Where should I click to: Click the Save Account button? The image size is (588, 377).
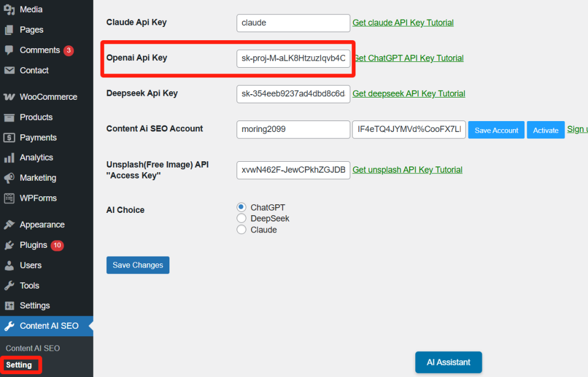[x=497, y=130]
